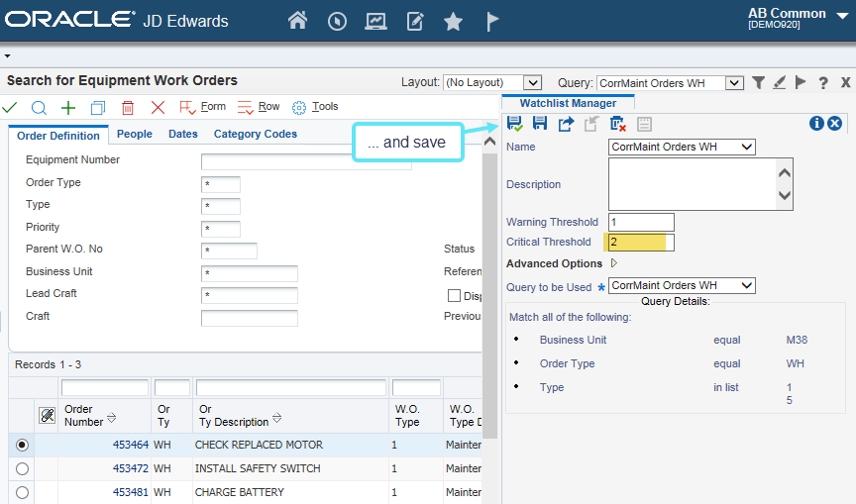
Task: Click the red trash Delete icon
Action: point(128,108)
